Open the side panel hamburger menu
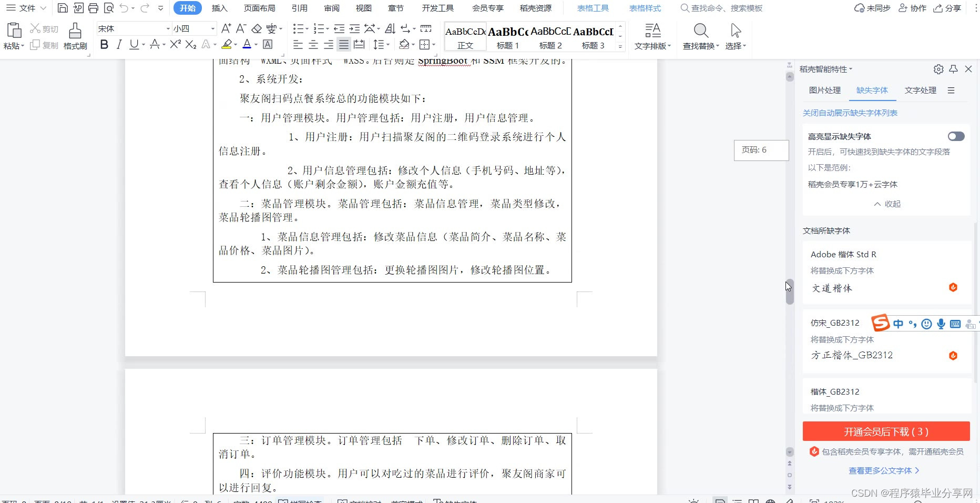The width and height of the screenshot is (980, 503). point(951,90)
